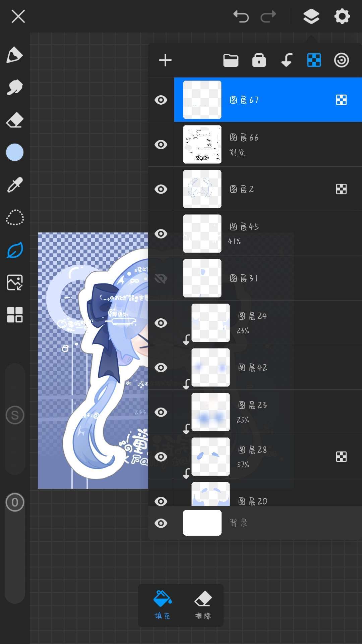Image resolution: width=362 pixels, height=644 pixels.
Task: Create a new layer folder
Action: click(x=231, y=60)
